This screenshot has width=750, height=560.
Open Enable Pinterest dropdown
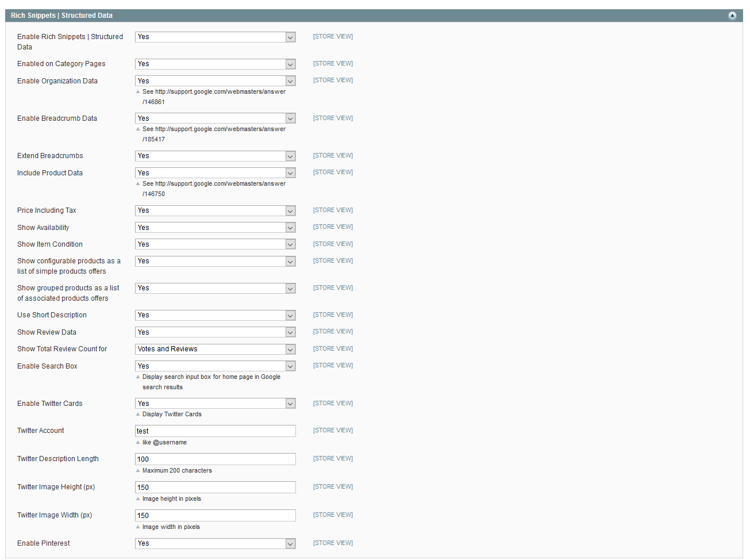coord(215,543)
